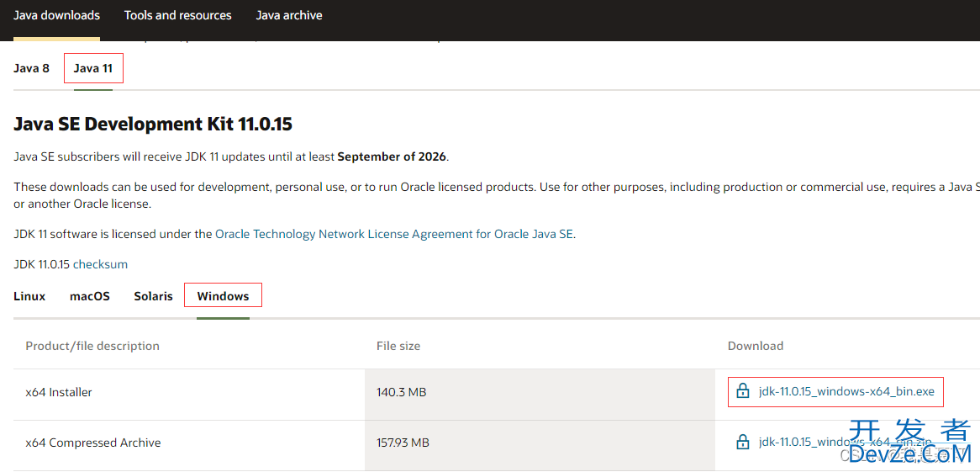The height and width of the screenshot is (472, 980).
Task: Click the Java SE Development Kit 11.0.15 heading
Action: (x=153, y=125)
